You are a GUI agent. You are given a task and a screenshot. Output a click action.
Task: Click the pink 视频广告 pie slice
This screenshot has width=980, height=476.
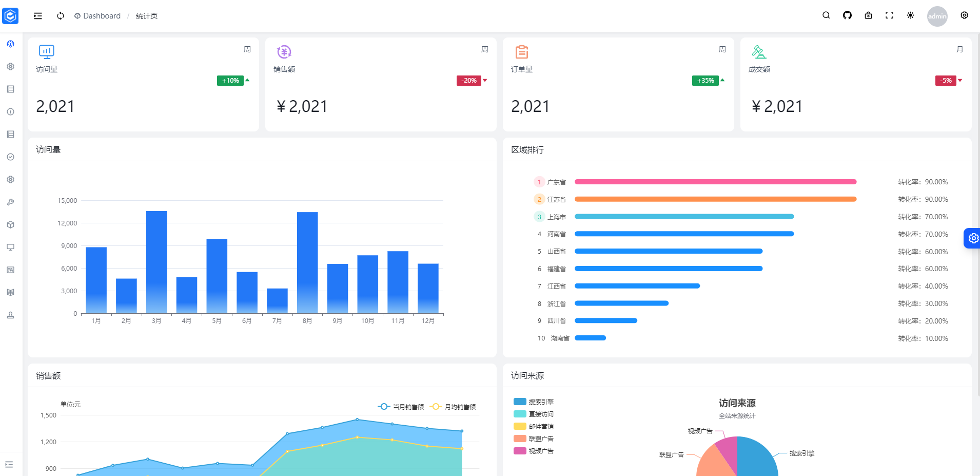coord(729,450)
